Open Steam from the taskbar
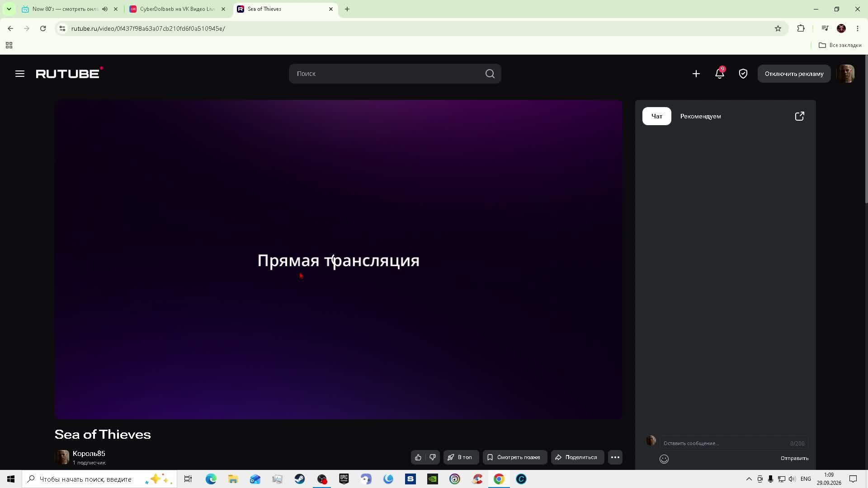The height and width of the screenshot is (488, 868). tap(300, 479)
